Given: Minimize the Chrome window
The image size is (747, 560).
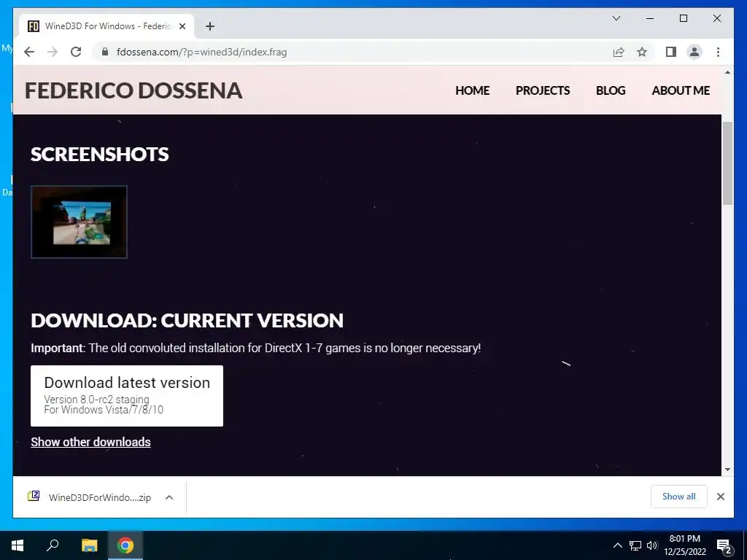Looking at the screenshot, I should coord(650,18).
